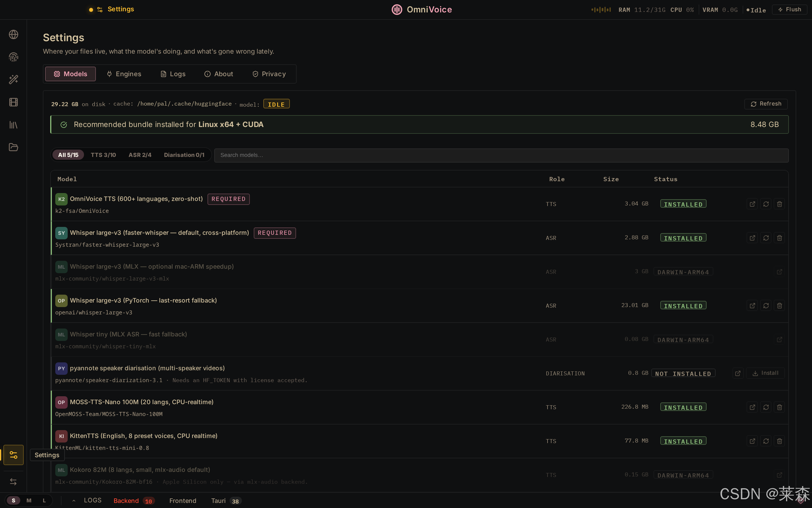The width and height of the screenshot is (812, 508).
Task: Click the audio waveform indicator beside RAM
Action: point(601,10)
